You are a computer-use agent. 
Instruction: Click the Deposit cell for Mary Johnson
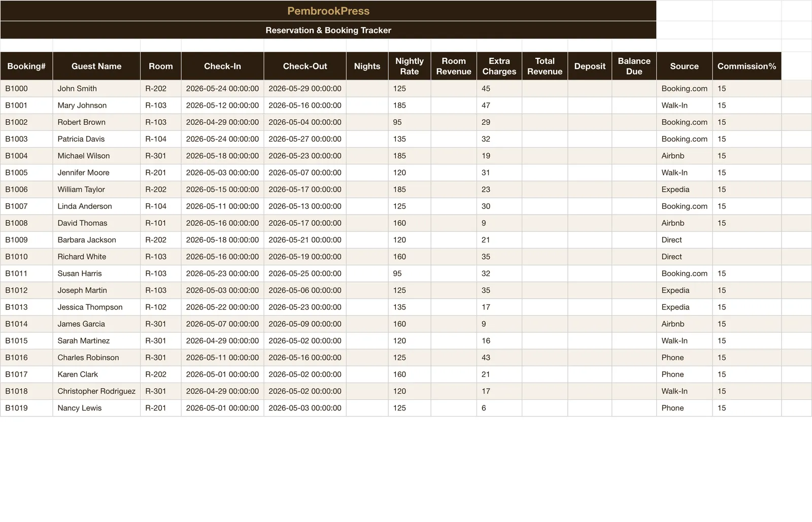pyautogui.click(x=590, y=105)
